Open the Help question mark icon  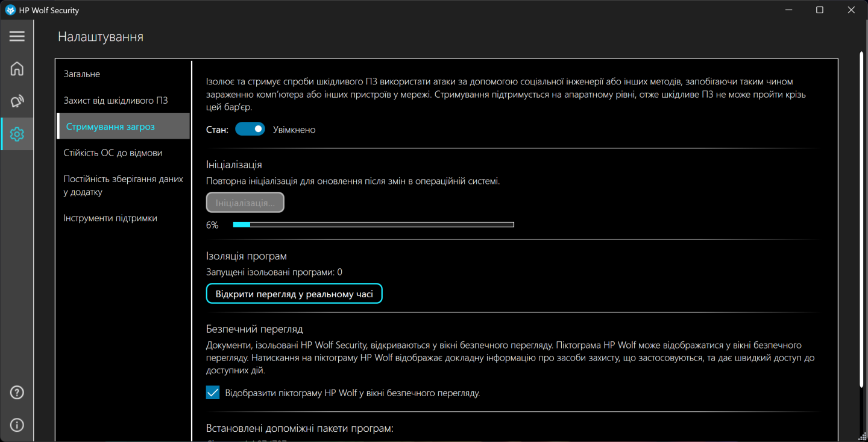coord(17,393)
